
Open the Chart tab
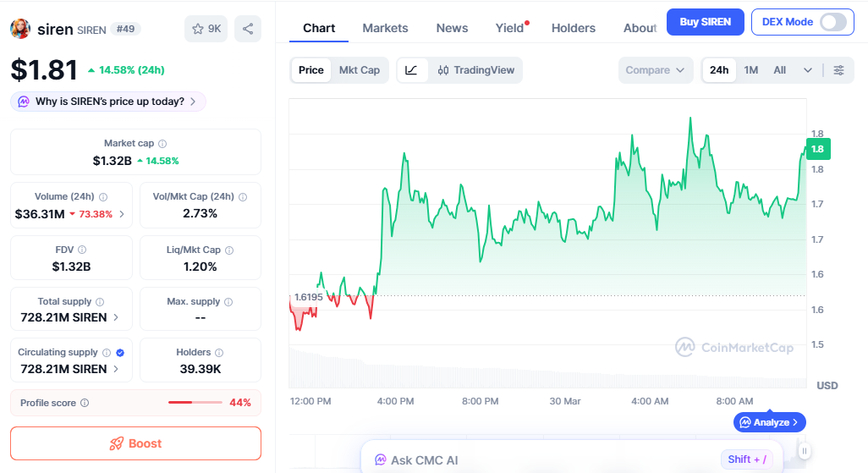pyautogui.click(x=319, y=28)
